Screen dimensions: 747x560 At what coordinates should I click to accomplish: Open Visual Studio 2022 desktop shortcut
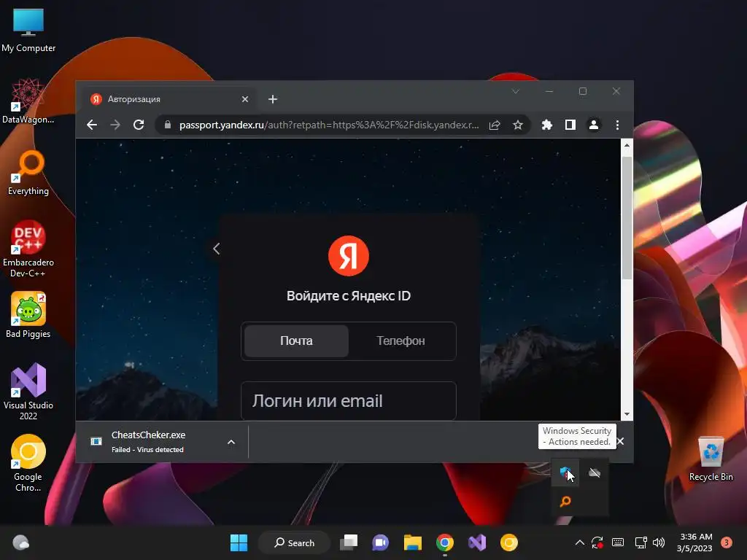28,392
